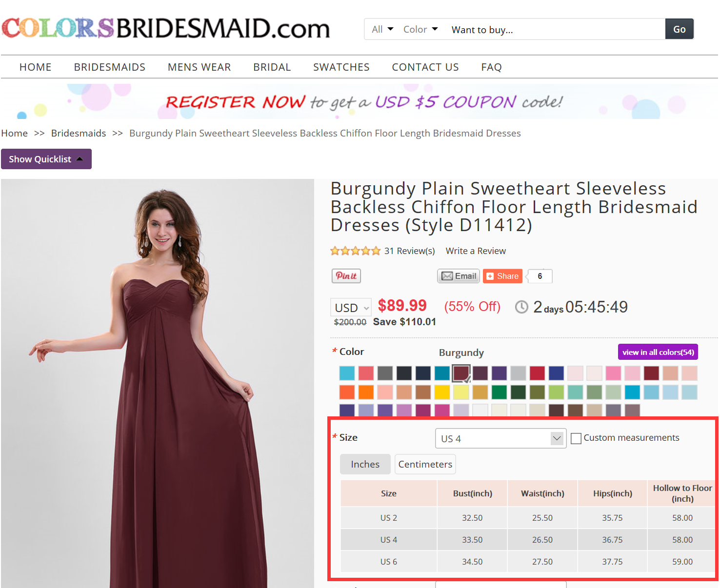Click the five-star rating icons
Image resolution: width=720 pixels, height=588 pixels.
(x=355, y=251)
